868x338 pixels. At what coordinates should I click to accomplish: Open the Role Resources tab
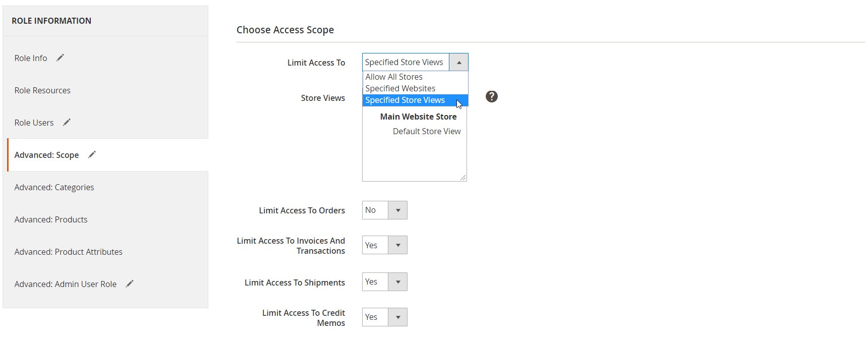click(42, 90)
